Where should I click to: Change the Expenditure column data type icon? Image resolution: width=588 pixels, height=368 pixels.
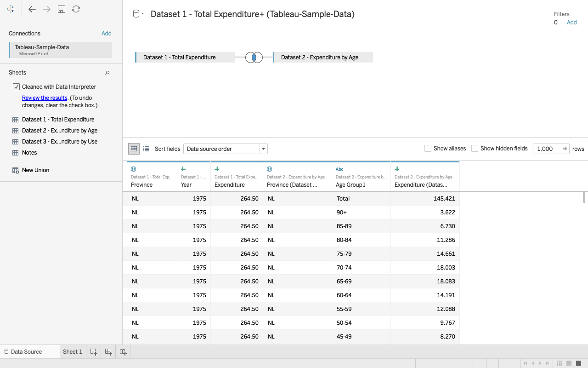pos(217,169)
